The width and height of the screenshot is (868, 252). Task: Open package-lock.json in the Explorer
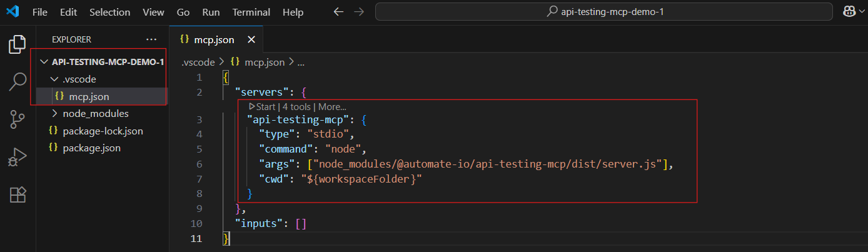coord(103,131)
